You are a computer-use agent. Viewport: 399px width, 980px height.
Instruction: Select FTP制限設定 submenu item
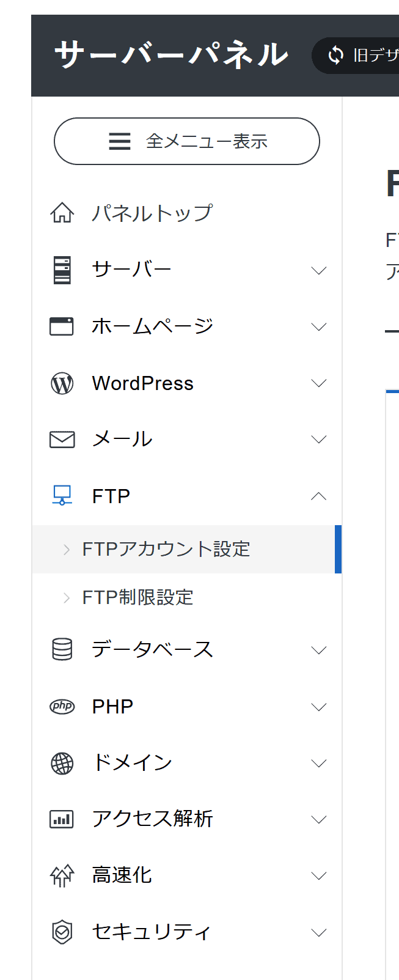[138, 597]
